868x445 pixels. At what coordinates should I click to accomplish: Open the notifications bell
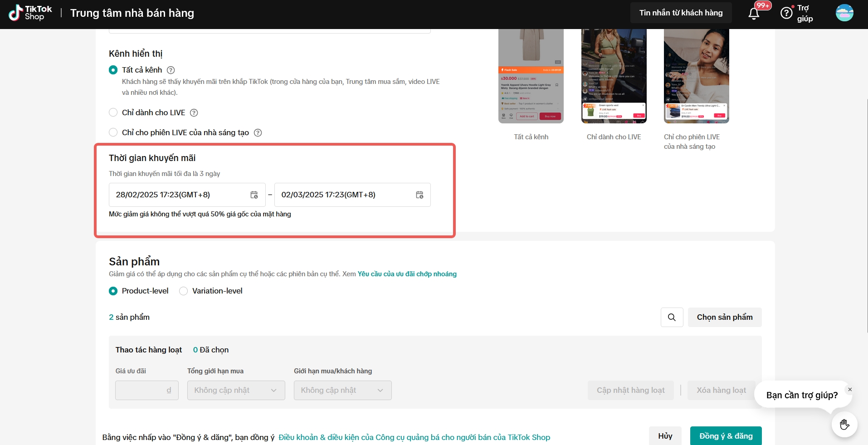pyautogui.click(x=754, y=13)
